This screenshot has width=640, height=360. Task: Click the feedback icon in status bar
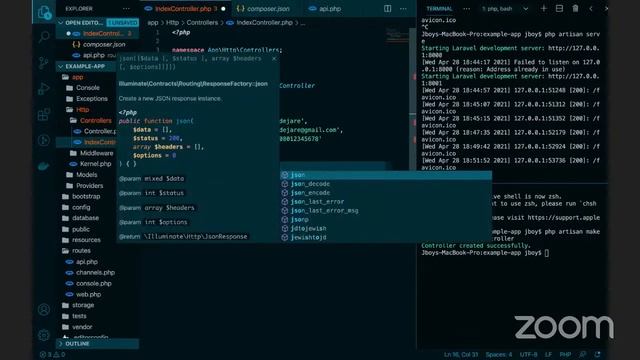pos(582,355)
